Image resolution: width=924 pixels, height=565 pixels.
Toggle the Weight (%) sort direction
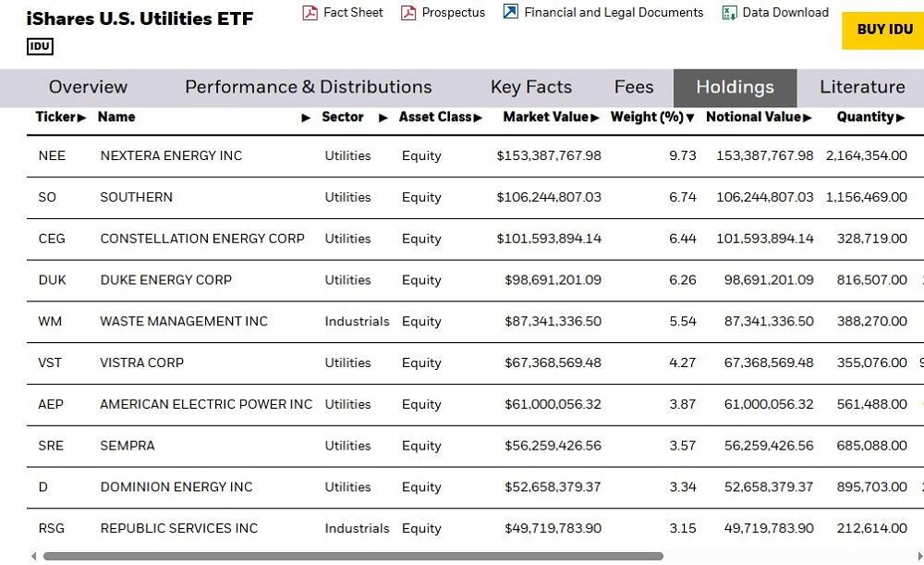691,117
